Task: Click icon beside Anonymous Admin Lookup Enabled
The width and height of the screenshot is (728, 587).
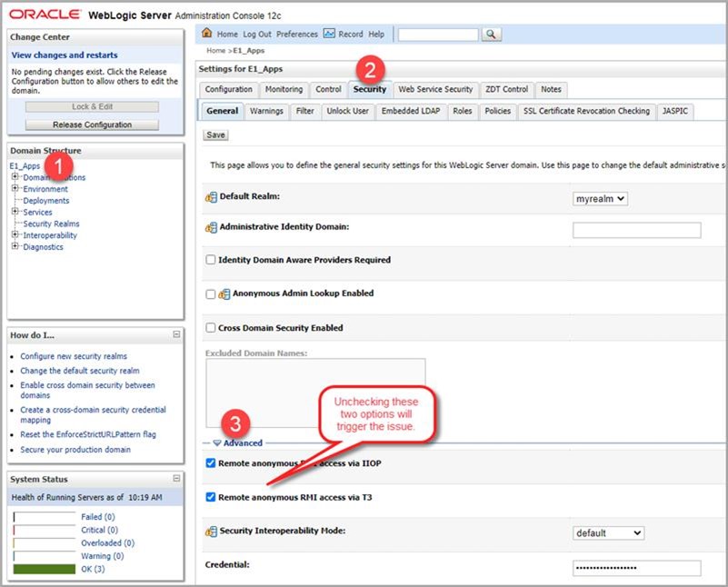Action: [x=224, y=294]
